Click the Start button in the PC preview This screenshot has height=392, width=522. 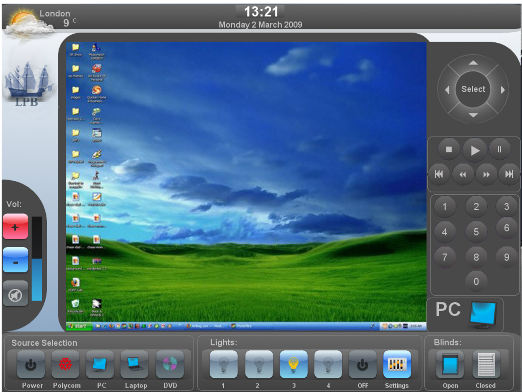79,326
